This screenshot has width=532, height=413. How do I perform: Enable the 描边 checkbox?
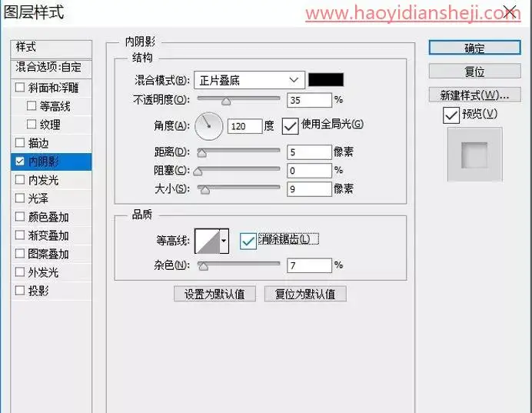20,142
